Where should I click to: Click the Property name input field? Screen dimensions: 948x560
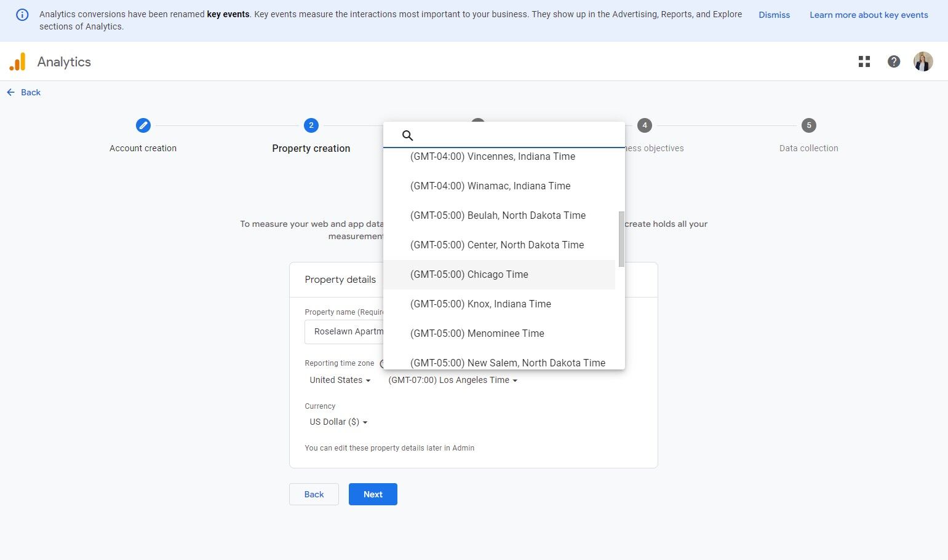[x=345, y=331]
